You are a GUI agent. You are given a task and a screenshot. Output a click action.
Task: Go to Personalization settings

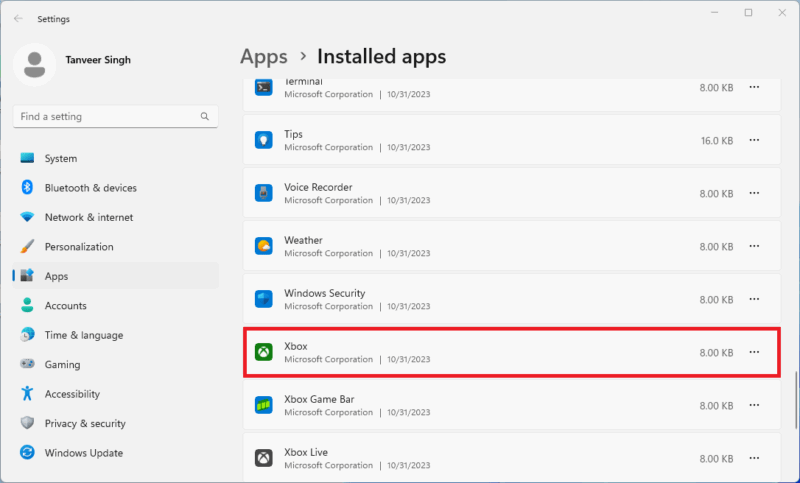tap(116, 247)
